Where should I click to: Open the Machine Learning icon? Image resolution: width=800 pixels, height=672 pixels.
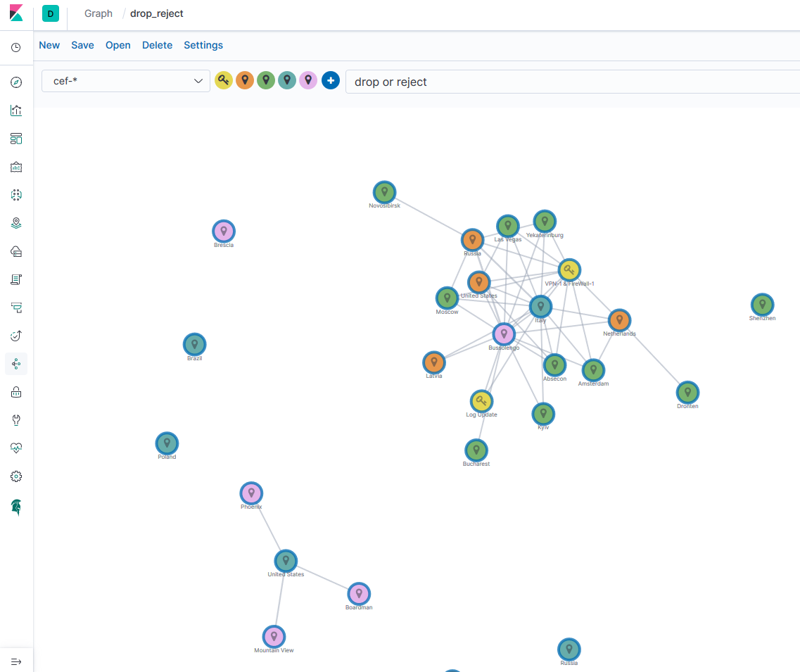[15, 195]
